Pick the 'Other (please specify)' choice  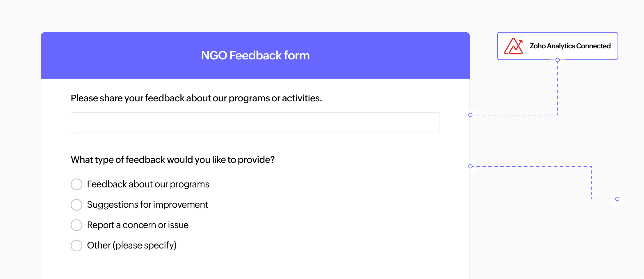coord(77,245)
